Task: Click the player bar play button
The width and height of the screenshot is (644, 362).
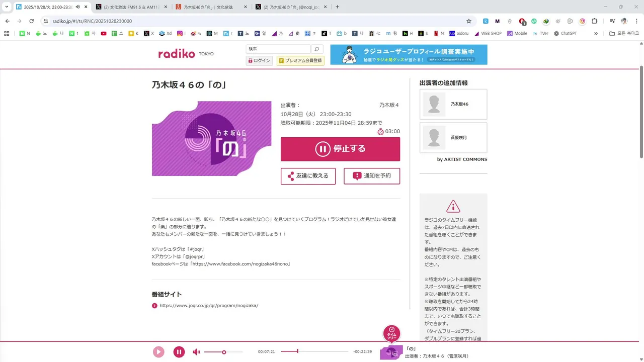Action: click(158, 352)
